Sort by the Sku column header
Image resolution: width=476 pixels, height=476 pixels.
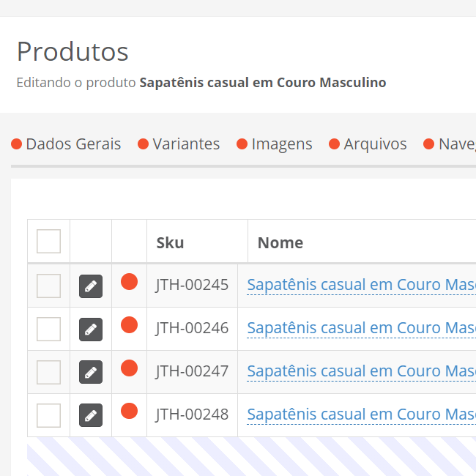coord(170,242)
